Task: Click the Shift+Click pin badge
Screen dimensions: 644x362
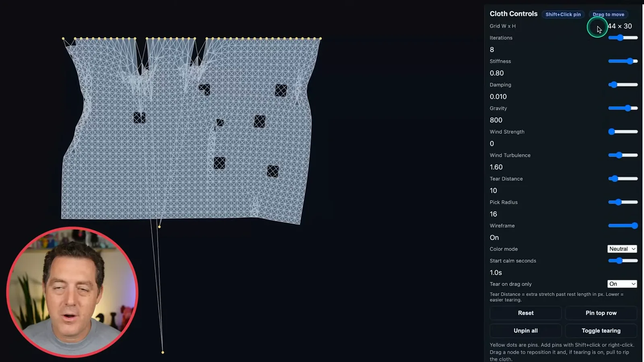Action: 563,14
